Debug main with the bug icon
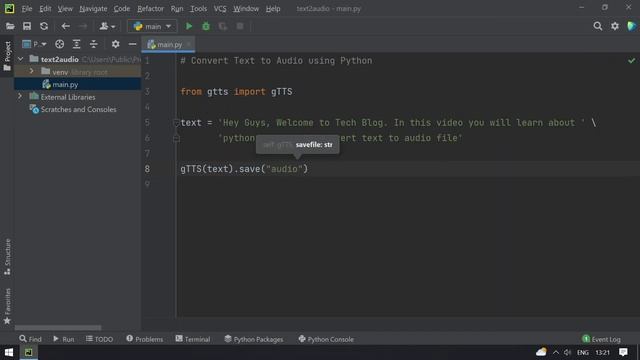 (x=206, y=27)
